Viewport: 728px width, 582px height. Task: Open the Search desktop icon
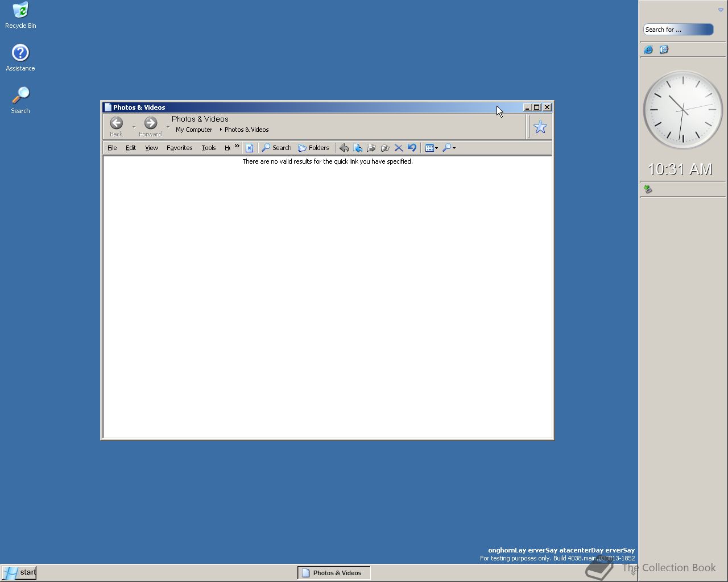[x=20, y=101]
